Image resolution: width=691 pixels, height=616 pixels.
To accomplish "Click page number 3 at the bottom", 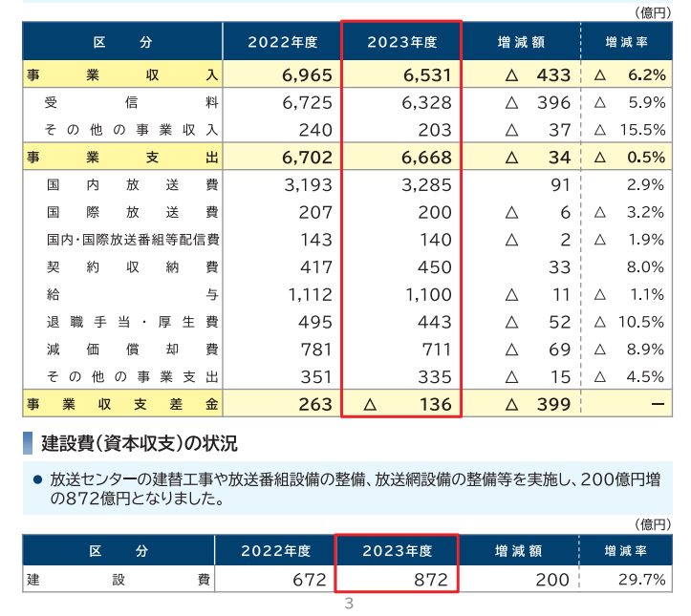I will point(349,604).
